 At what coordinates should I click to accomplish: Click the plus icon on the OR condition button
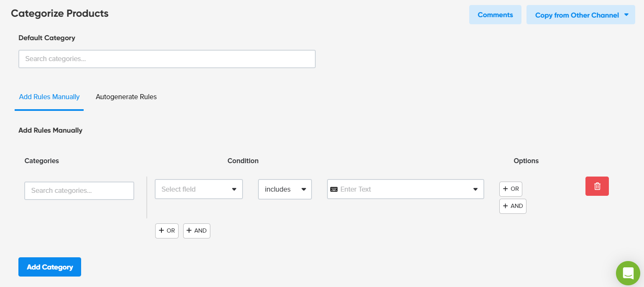coord(161,231)
